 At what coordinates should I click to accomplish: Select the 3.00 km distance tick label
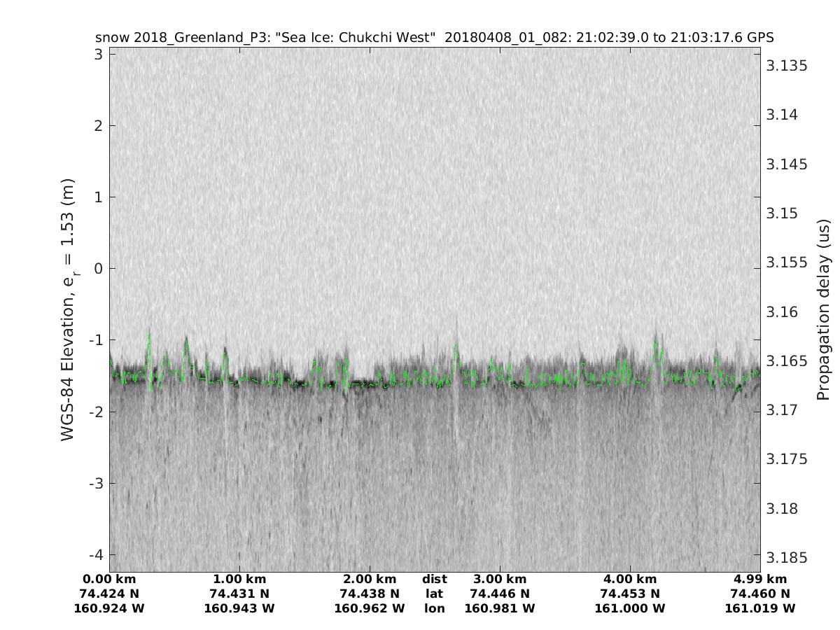pos(500,579)
